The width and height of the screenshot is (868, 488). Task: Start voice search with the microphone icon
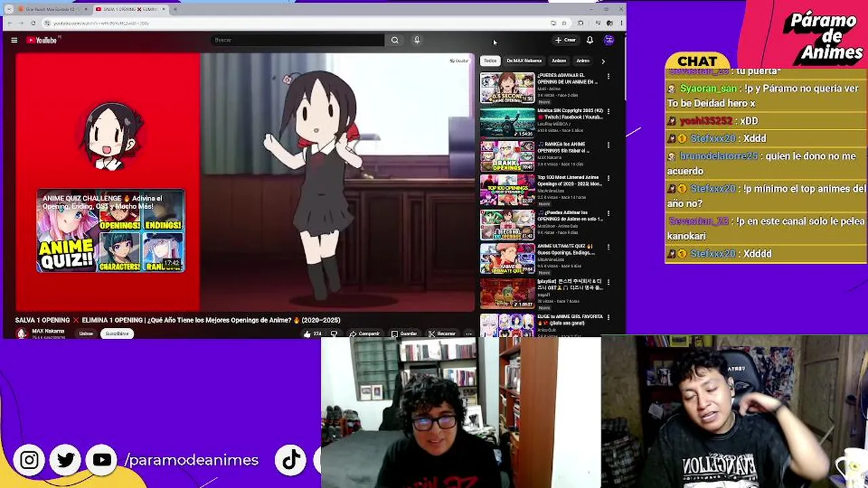416,40
